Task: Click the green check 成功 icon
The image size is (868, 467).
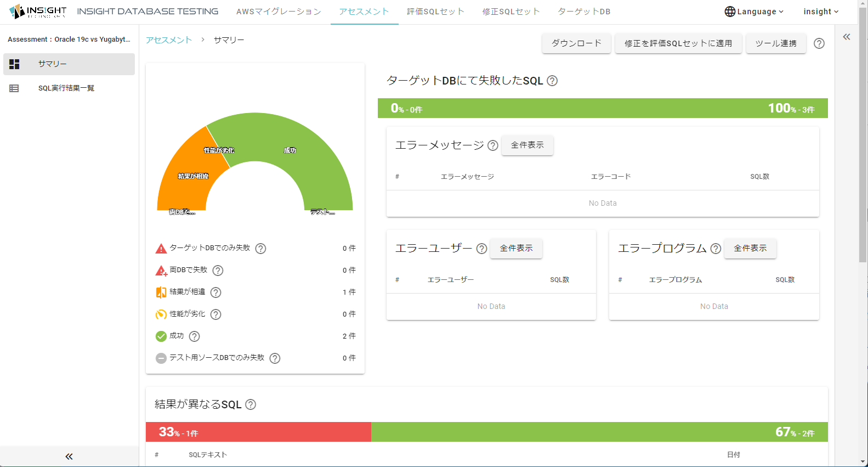Action: [x=161, y=336]
